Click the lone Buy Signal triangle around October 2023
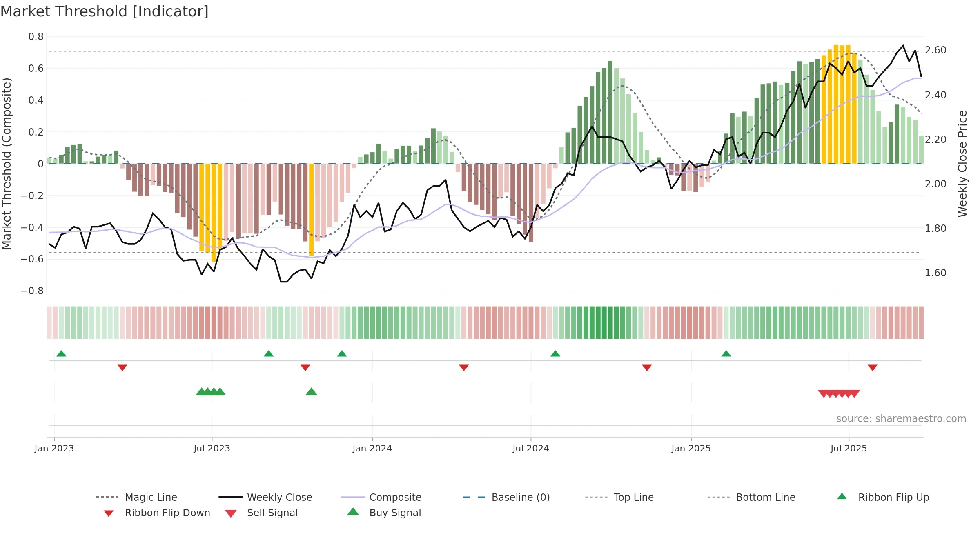This screenshot has width=980, height=551. [x=312, y=392]
